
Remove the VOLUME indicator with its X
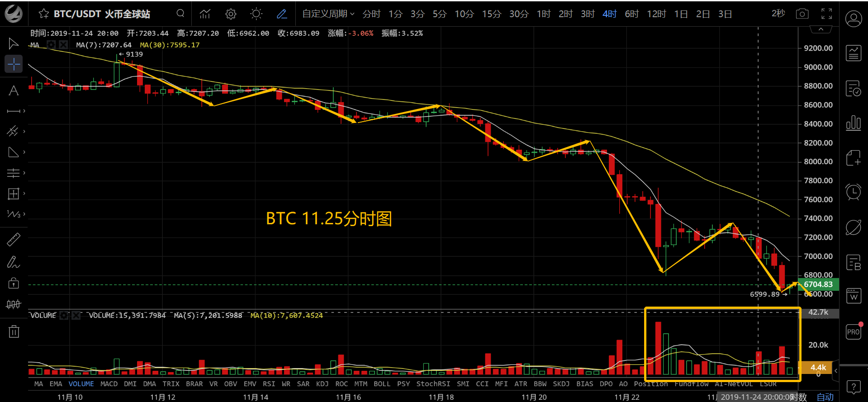tap(76, 315)
